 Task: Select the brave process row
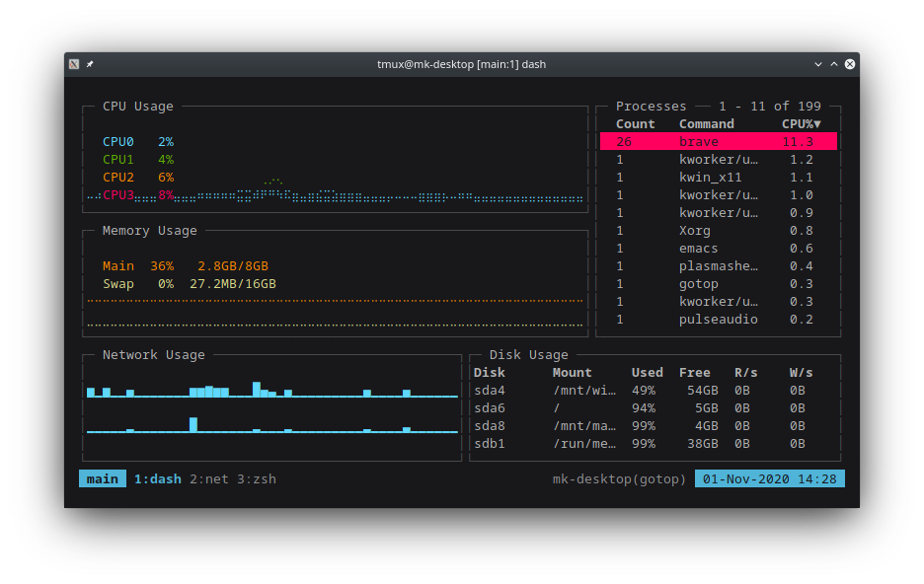tap(718, 142)
